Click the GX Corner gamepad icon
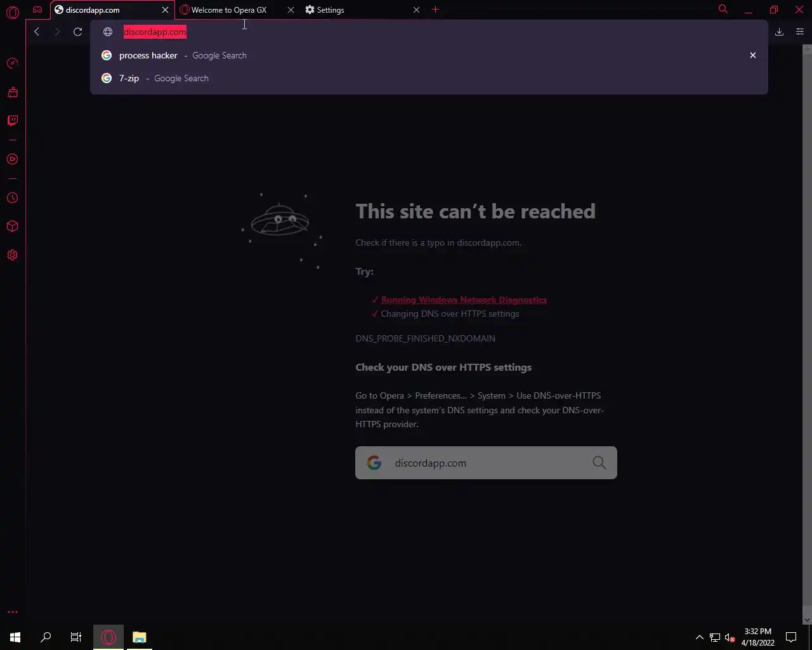This screenshot has height=650, width=812. (37, 10)
